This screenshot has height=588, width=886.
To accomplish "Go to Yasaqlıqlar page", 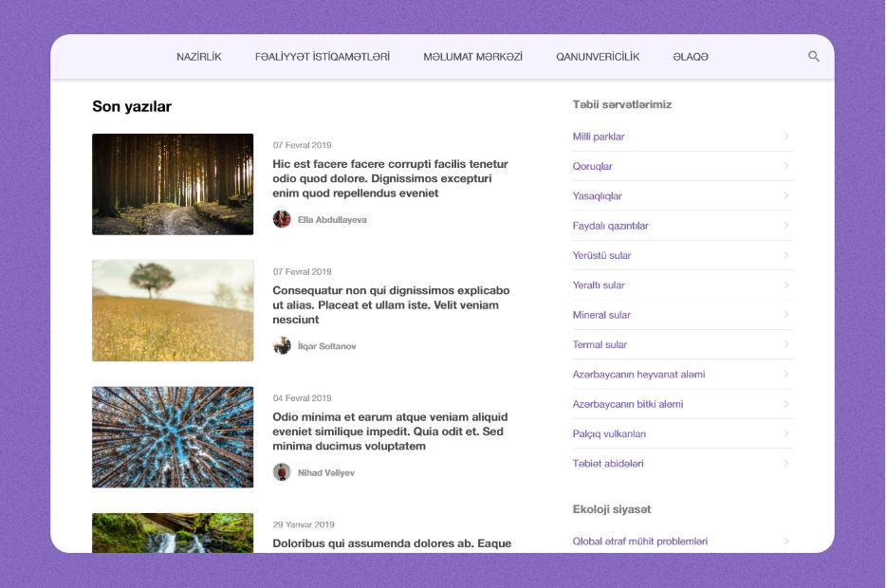I will 598,196.
